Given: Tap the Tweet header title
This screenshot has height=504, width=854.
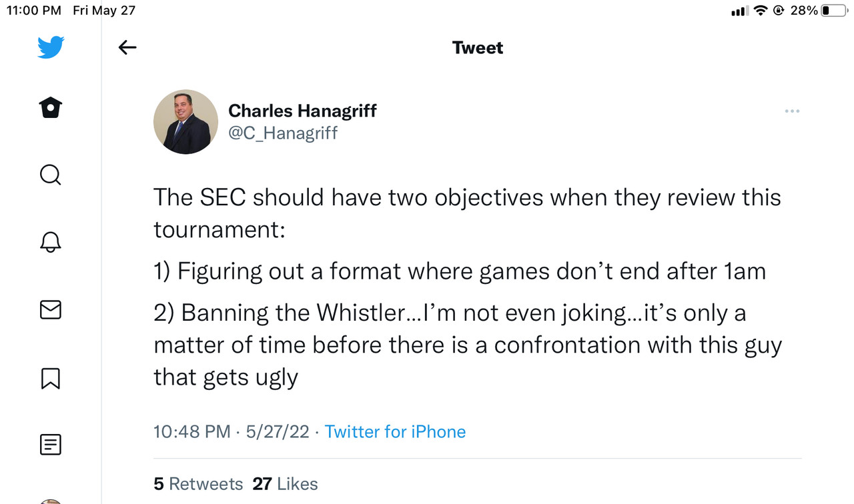Looking at the screenshot, I should [x=477, y=48].
